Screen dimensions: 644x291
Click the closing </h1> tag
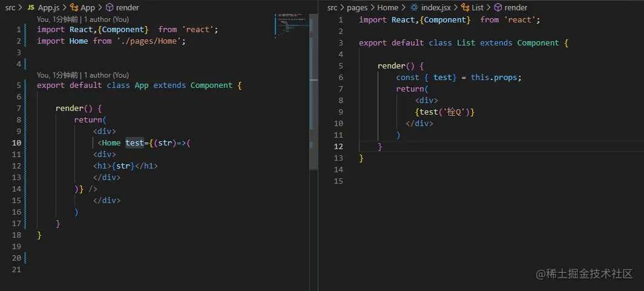(146, 166)
